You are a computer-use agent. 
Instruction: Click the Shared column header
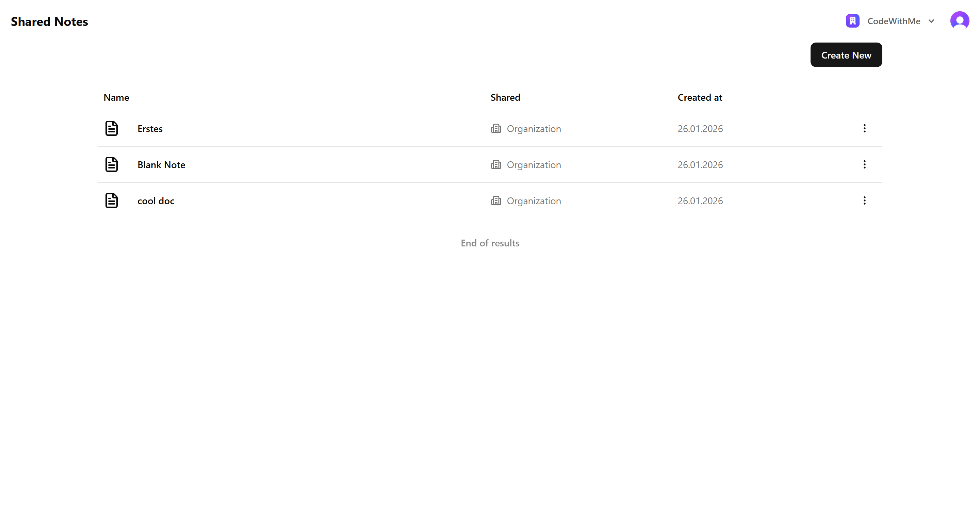tap(505, 98)
